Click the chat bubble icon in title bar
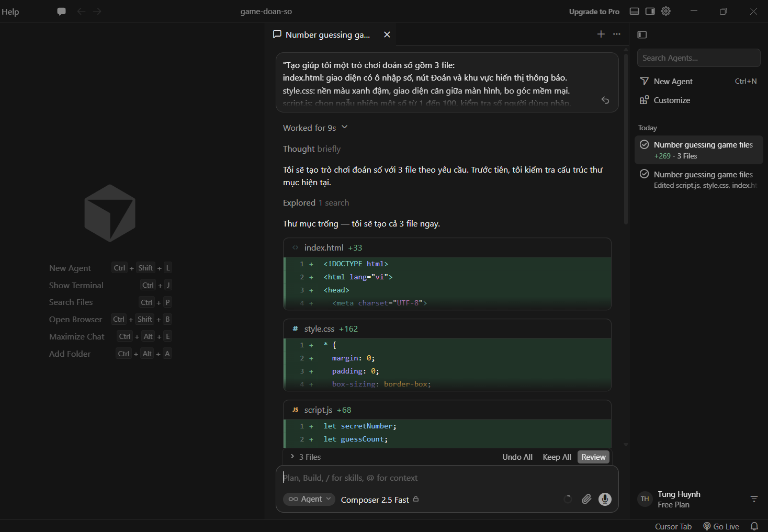Screen dimensions: 768x532 tap(61, 12)
